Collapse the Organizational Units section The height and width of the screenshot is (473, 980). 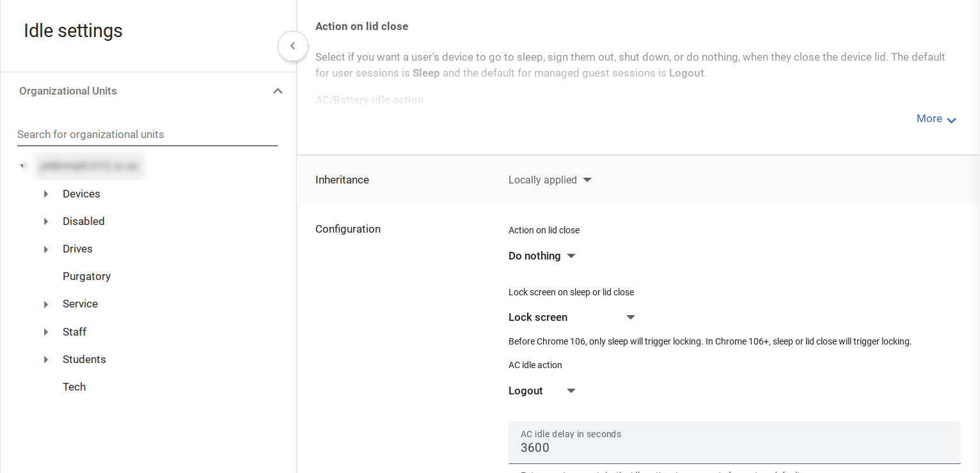click(278, 91)
